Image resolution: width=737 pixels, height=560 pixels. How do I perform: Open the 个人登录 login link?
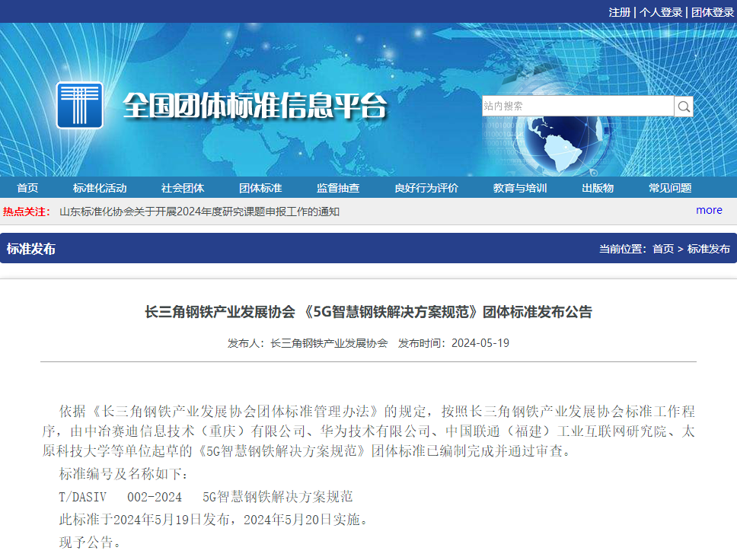[661, 12]
